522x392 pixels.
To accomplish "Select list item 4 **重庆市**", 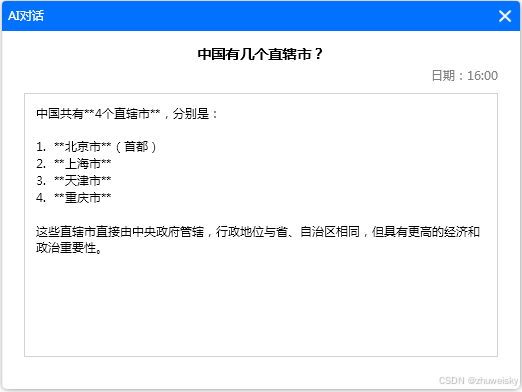I will 74,197.
